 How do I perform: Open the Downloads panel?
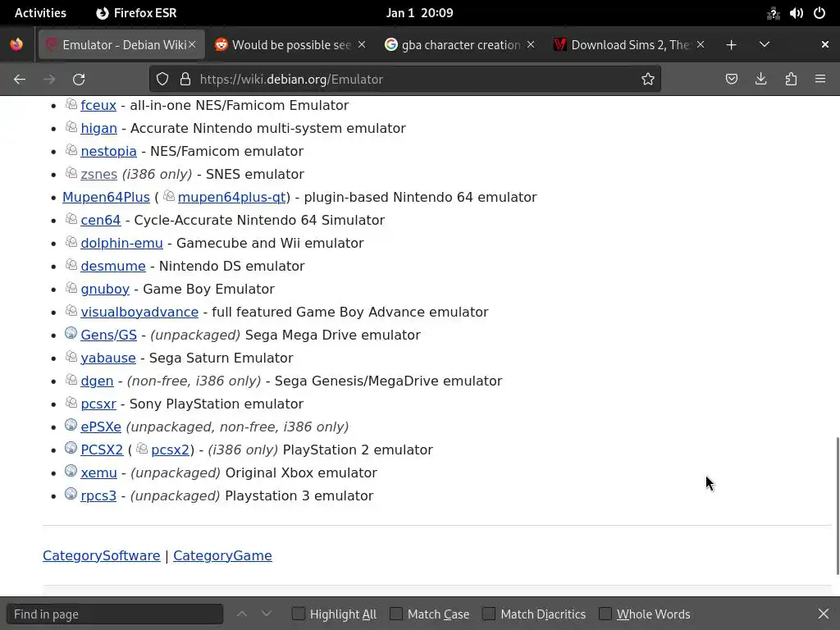point(760,80)
